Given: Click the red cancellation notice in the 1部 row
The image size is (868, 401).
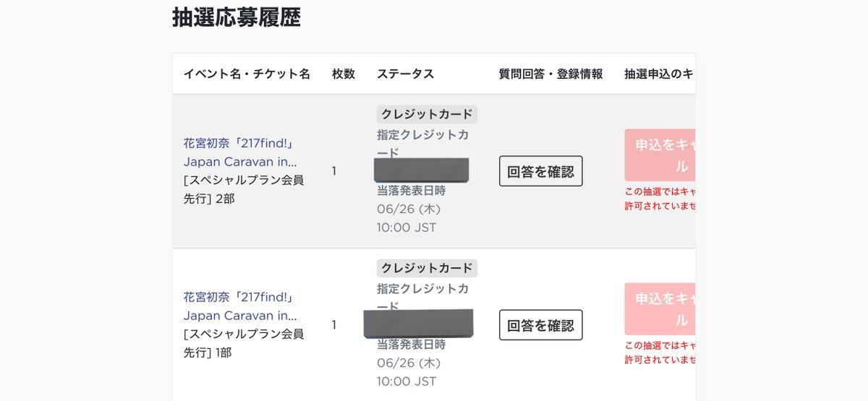Looking at the screenshot, I should pos(660,353).
